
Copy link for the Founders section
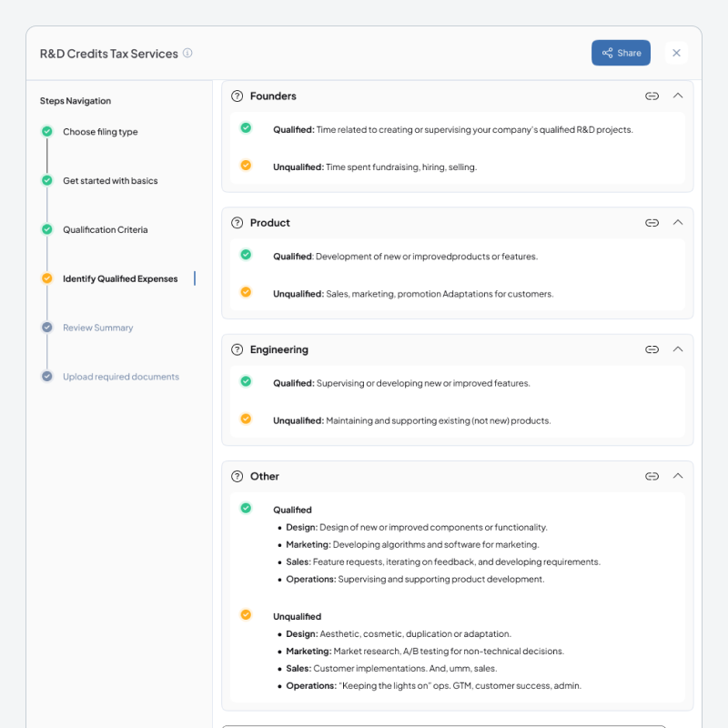click(x=652, y=96)
